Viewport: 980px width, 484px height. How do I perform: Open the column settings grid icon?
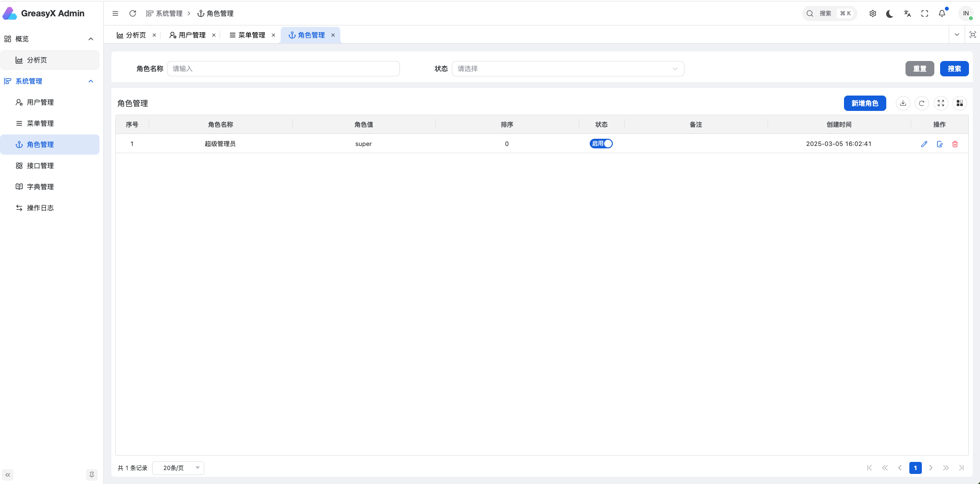tap(960, 103)
